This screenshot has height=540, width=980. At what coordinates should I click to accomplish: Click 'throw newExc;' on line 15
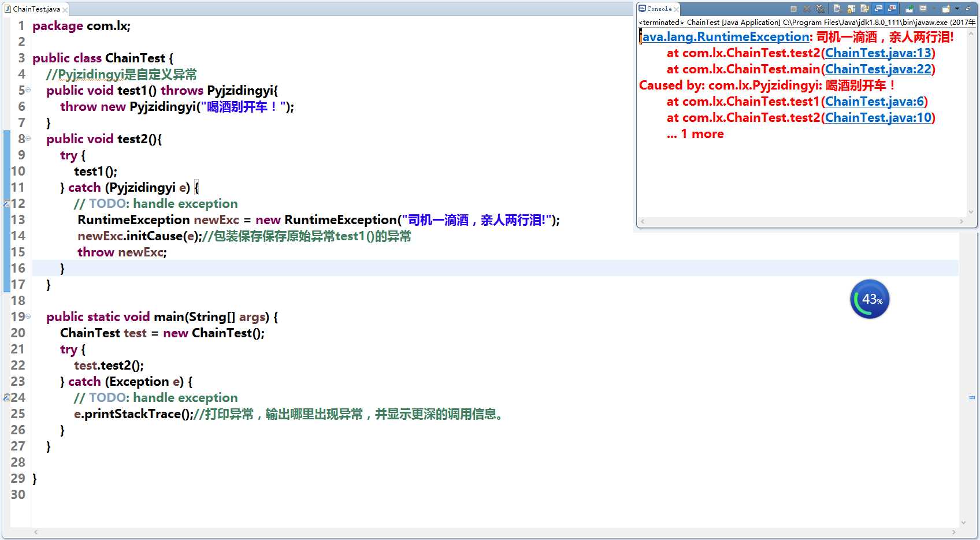tap(122, 252)
